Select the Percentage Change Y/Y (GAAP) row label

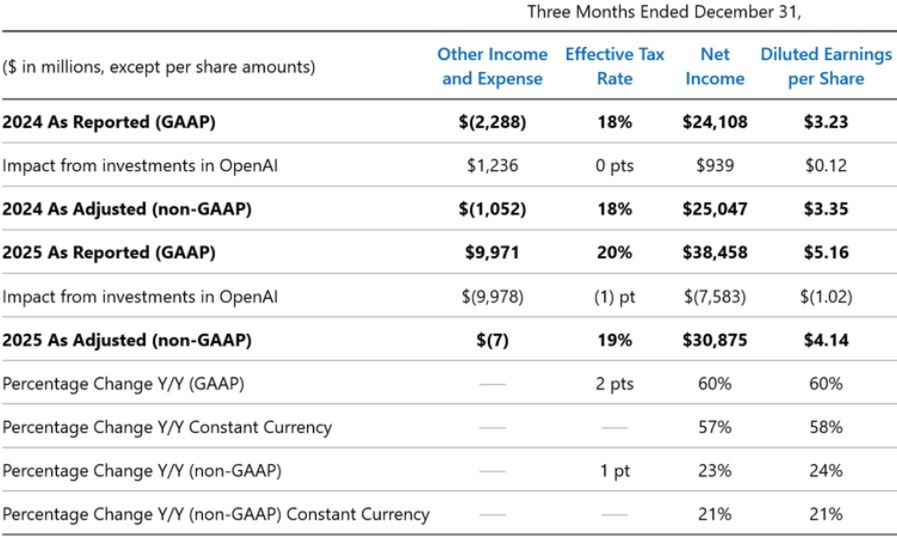pyautogui.click(x=123, y=384)
